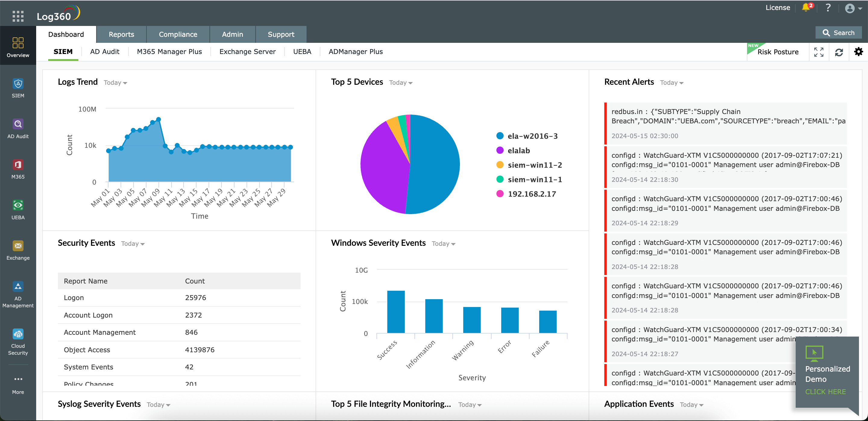Expand Top 5 Devices Today dropdown
This screenshot has height=421, width=868.
[x=401, y=83]
